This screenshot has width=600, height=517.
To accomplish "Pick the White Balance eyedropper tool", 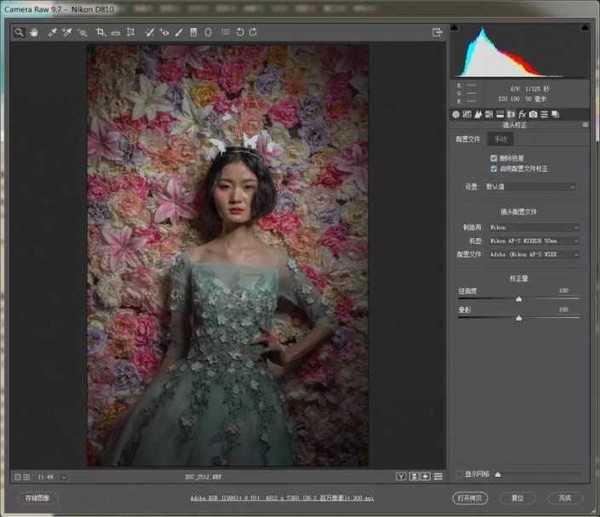I will click(51, 33).
